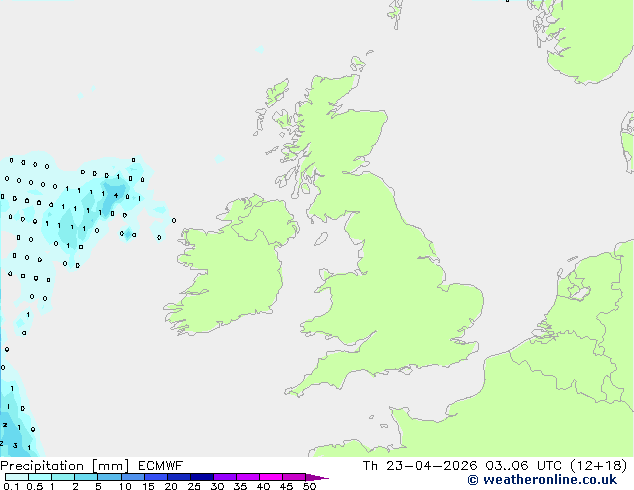Click the 45–50 mm legend color swatch
This screenshot has width=634, height=490.
coord(294,477)
